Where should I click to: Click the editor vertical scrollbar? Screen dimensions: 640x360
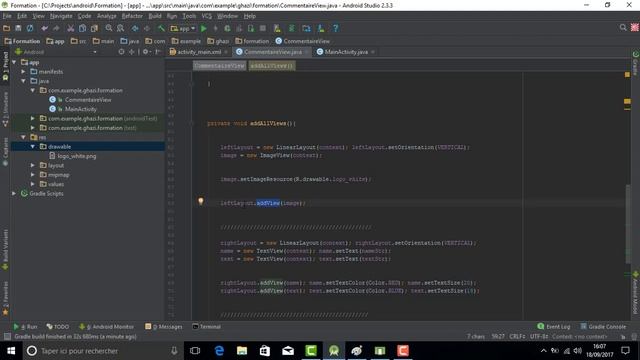pos(628,224)
